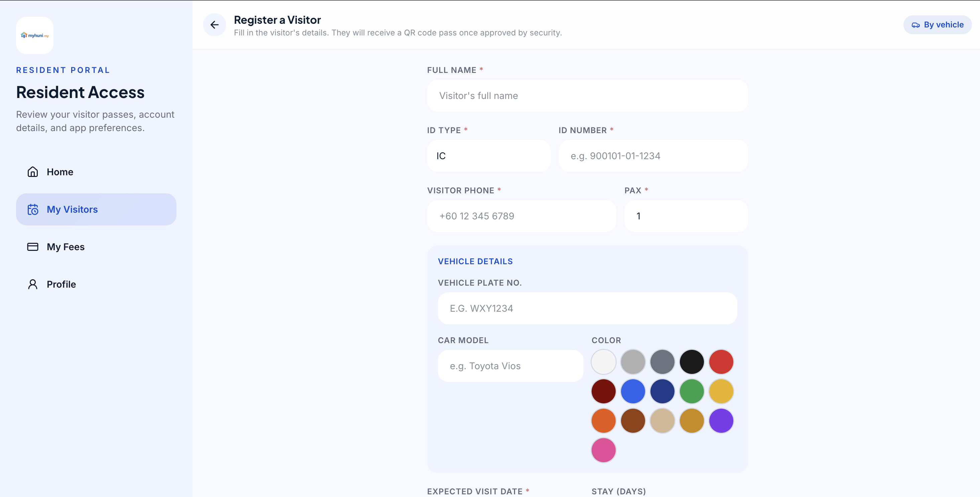The width and height of the screenshot is (980, 497).
Task: Click the Profile person icon
Action: point(33,284)
